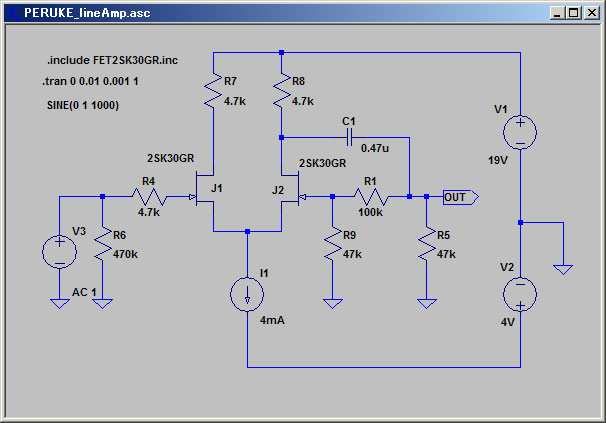606x423 pixels.
Task: Click the R8 resistor symbol
Action: 281,90
